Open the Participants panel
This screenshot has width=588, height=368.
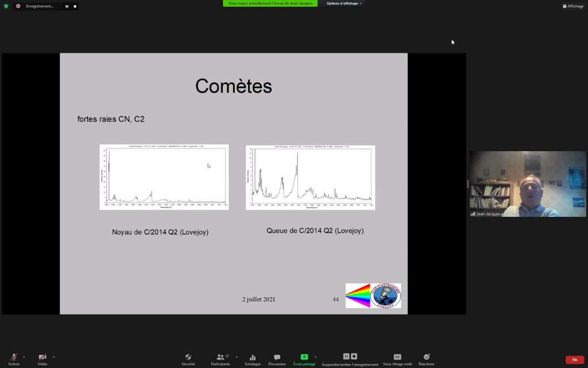point(220,359)
